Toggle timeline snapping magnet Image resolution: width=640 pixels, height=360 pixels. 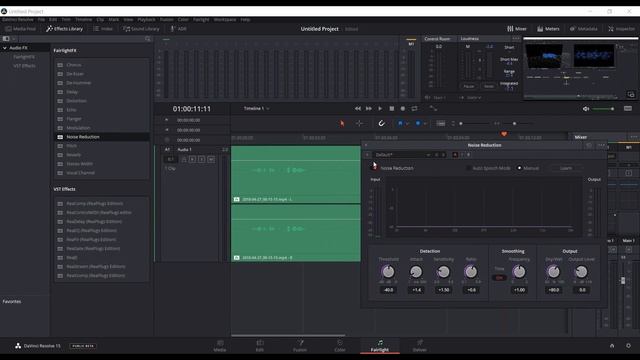pos(381,123)
